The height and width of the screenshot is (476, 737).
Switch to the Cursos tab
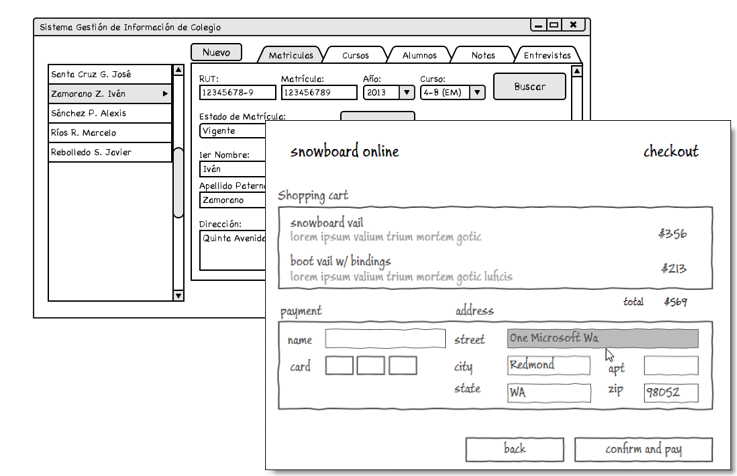pos(348,56)
